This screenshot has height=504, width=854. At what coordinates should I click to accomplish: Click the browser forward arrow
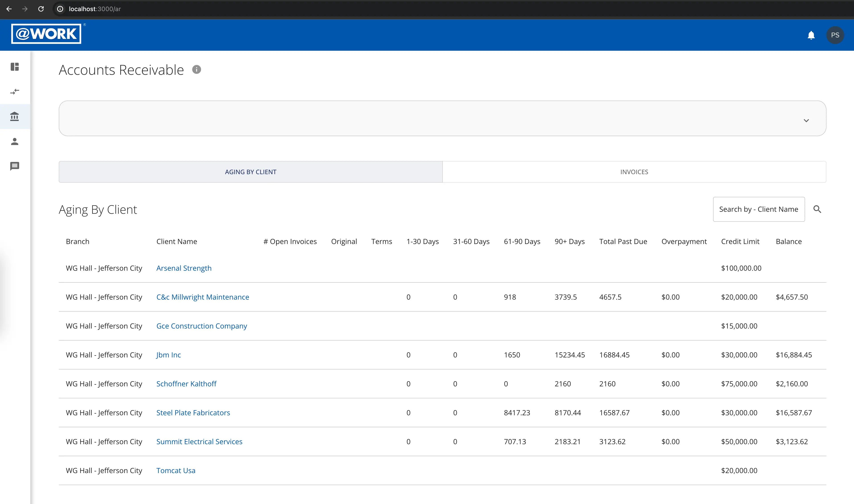(x=25, y=9)
